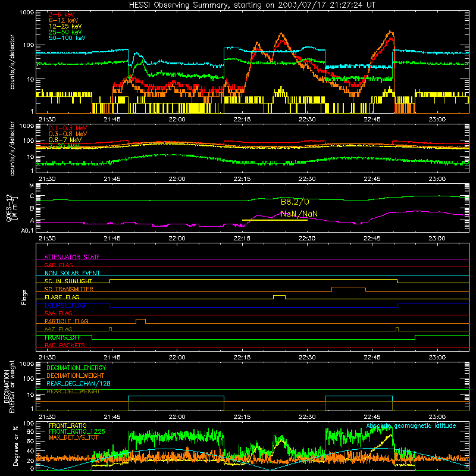This screenshot has height=476, width=476.
Task: Click the 'BAD_PACKETS' flag label
Action: pos(65,346)
